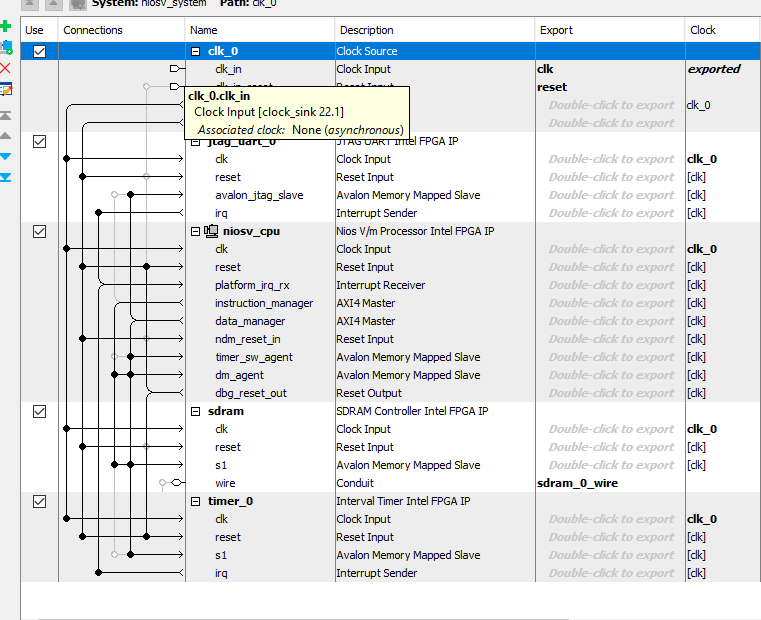Click the blue Move to bottom arrow icon
761x620 pixels.
6,177
